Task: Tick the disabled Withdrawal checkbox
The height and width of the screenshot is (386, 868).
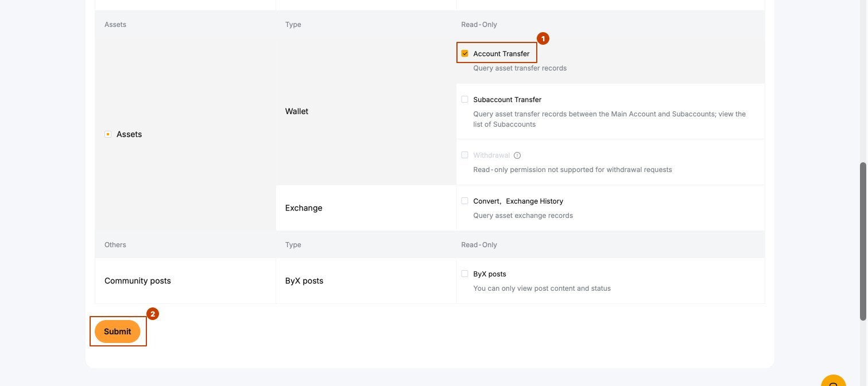Action: tap(465, 155)
